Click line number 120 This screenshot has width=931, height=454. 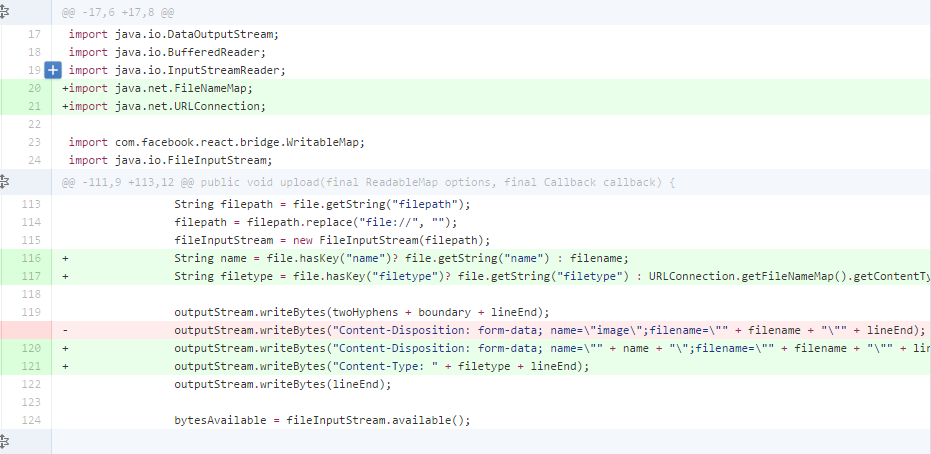(x=31, y=348)
